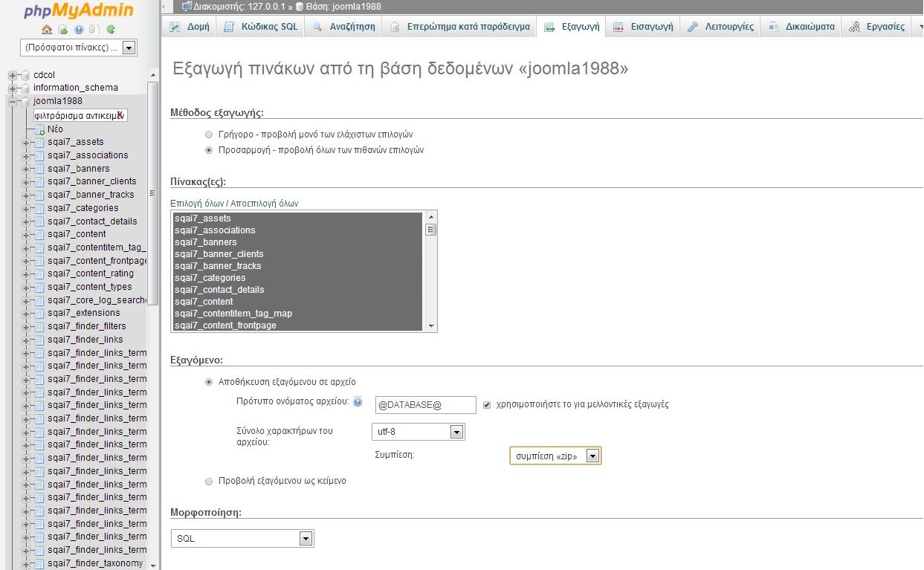Click the table icon next to sqai7_assets
924x570 pixels.
click(x=39, y=142)
